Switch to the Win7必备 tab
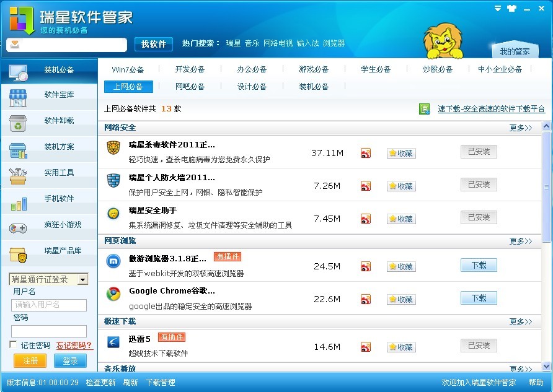This screenshot has width=553, height=392. pos(128,69)
